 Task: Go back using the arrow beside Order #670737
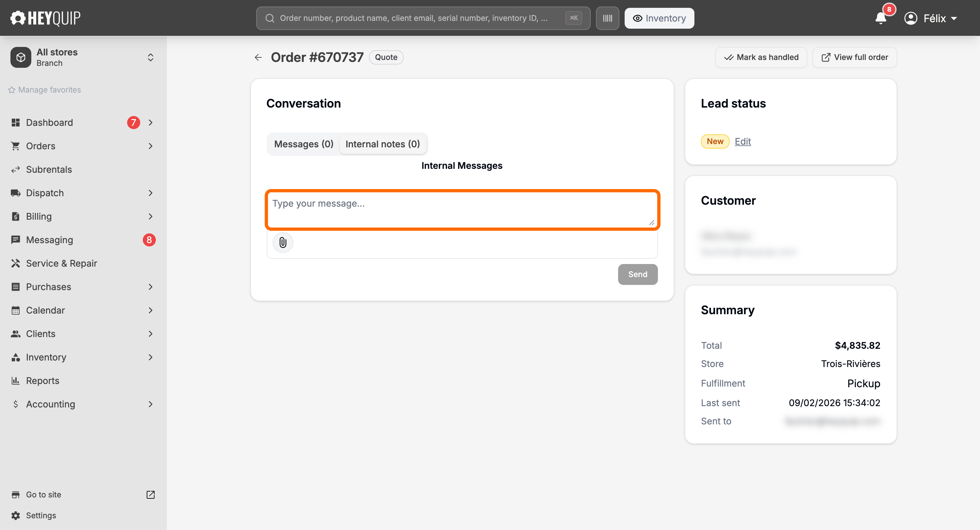(x=258, y=57)
